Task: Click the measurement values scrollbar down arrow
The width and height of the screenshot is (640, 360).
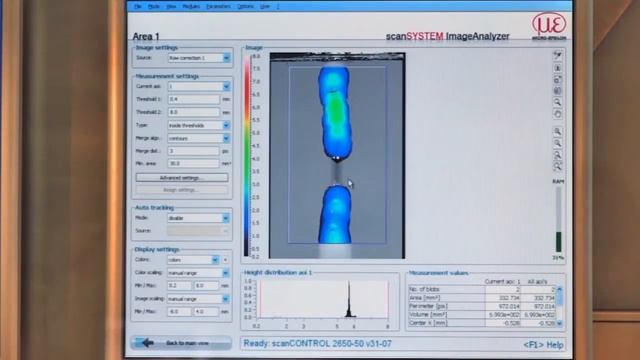Action: 560,323
